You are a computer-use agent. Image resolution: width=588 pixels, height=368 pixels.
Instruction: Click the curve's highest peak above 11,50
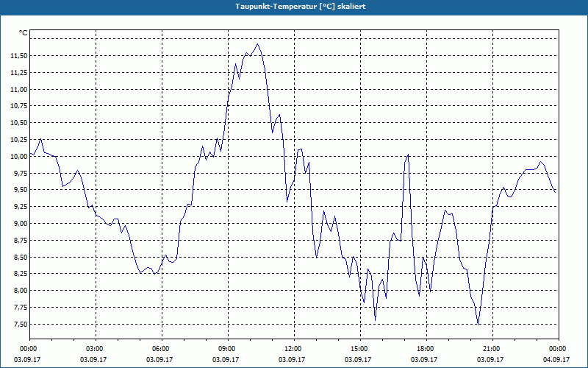coord(257,44)
